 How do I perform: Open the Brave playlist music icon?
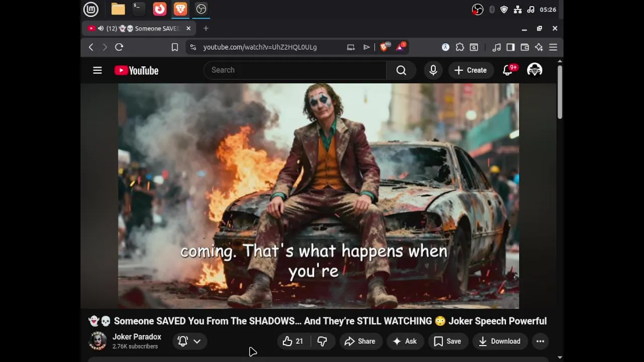pos(497,47)
